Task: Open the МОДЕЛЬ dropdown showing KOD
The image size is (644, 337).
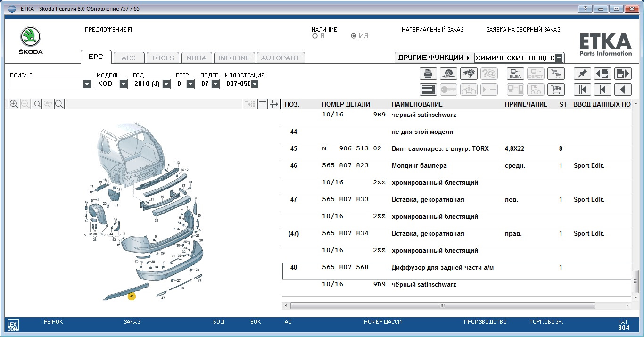Action: pos(123,84)
